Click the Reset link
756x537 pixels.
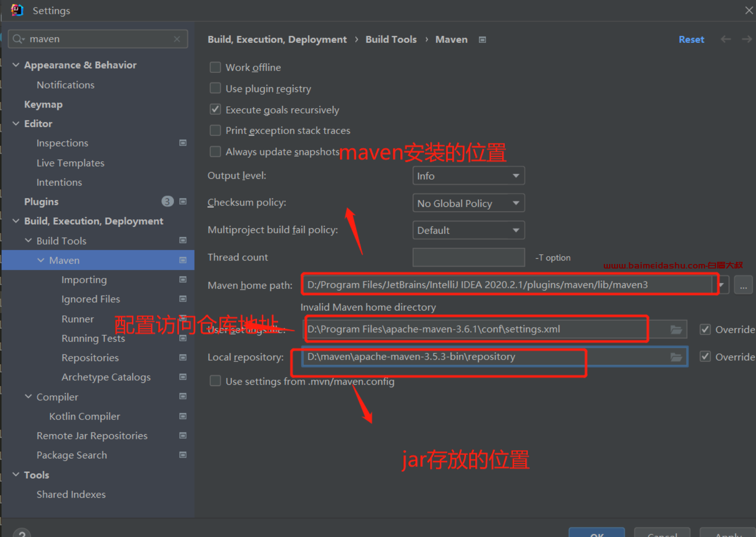click(x=691, y=39)
